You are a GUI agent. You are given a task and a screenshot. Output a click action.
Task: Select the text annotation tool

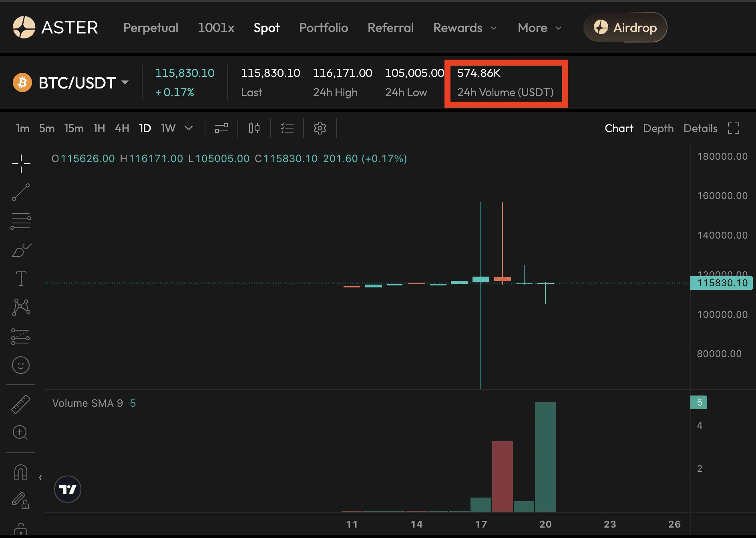click(21, 279)
